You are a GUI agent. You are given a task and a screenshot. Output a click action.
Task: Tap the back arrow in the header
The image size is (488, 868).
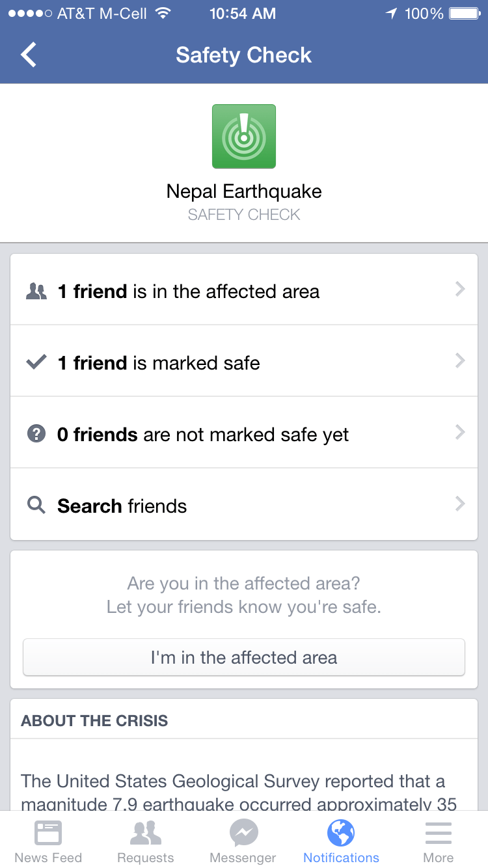click(x=29, y=55)
